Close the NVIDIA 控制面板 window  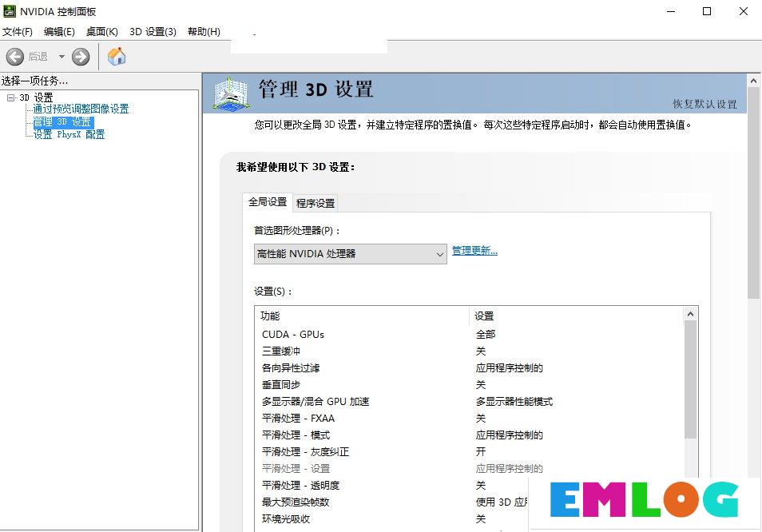[744, 11]
